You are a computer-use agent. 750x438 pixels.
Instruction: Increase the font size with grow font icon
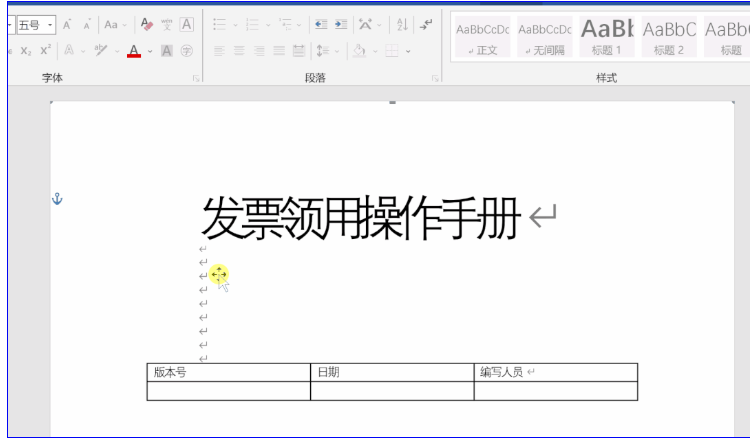[x=67, y=25]
